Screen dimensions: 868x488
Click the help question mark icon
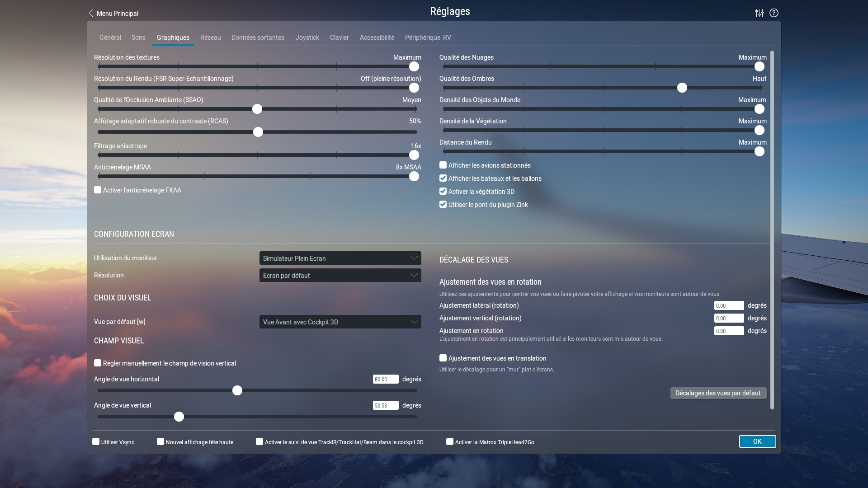774,13
